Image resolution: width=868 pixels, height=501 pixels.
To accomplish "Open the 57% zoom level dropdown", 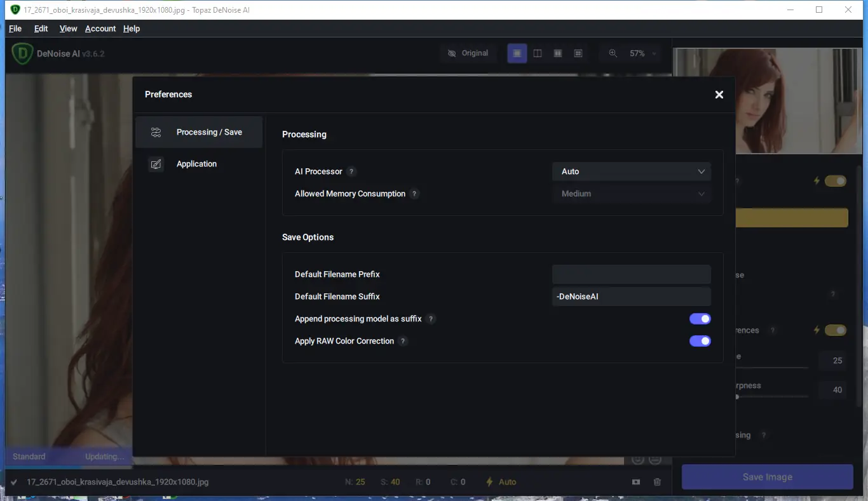I will coord(642,53).
